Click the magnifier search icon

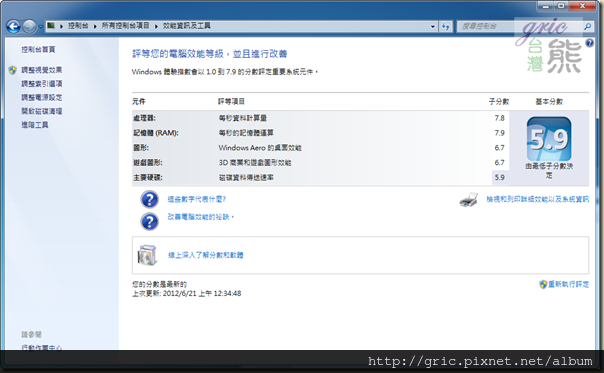pos(587,26)
